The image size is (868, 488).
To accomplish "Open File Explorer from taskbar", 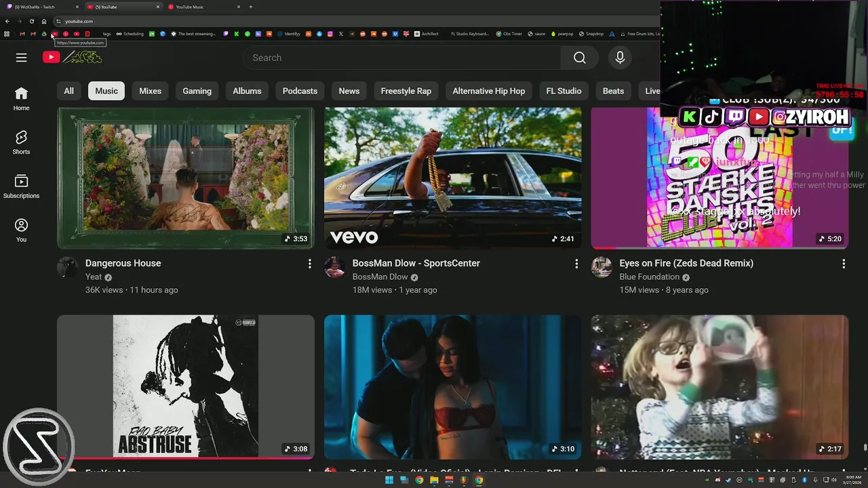I will pos(434,480).
